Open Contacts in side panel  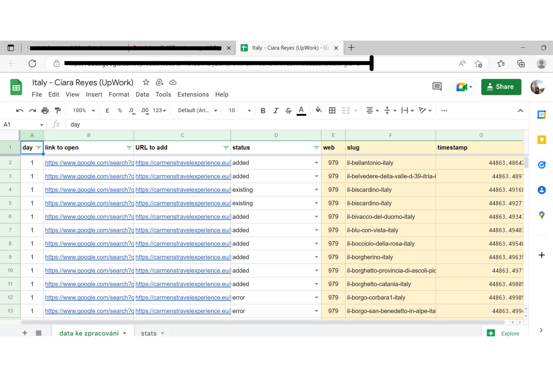pyautogui.click(x=542, y=190)
